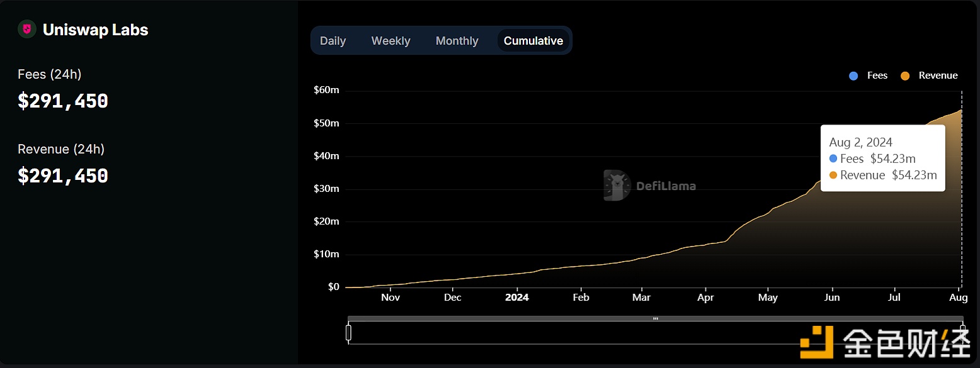This screenshot has width=980, height=368.
Task: Switch to the Weekly tab
Action: [x=390, y=41]
